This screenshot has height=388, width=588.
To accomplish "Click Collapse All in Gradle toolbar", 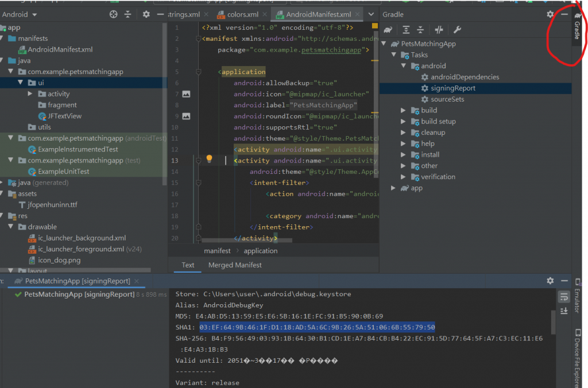I will click(420, 30).
